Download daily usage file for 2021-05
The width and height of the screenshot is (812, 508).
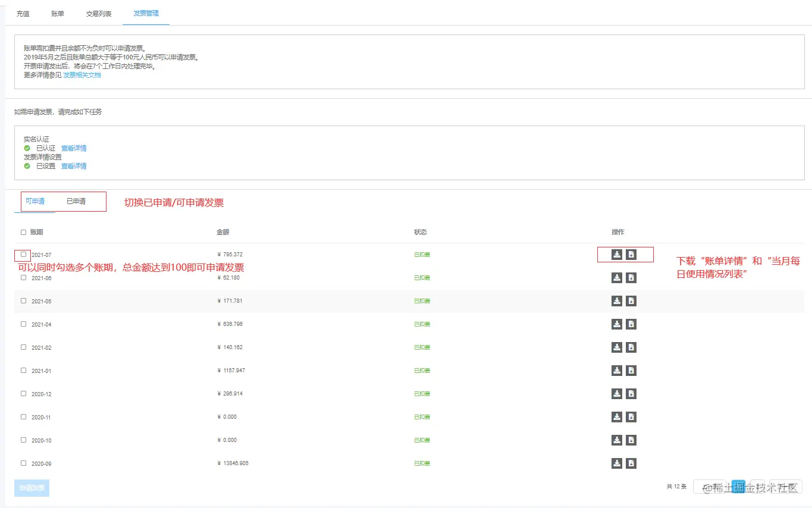(x=631, y=301)
